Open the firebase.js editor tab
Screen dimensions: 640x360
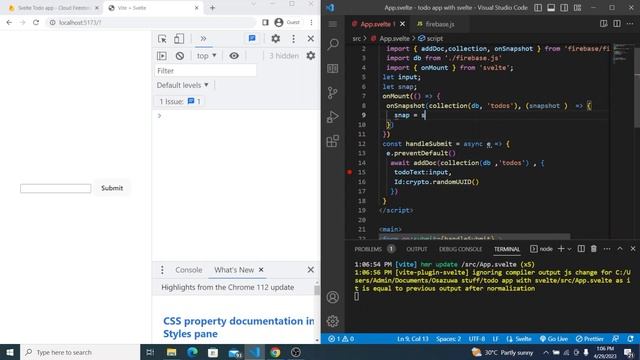pos(440,24)
